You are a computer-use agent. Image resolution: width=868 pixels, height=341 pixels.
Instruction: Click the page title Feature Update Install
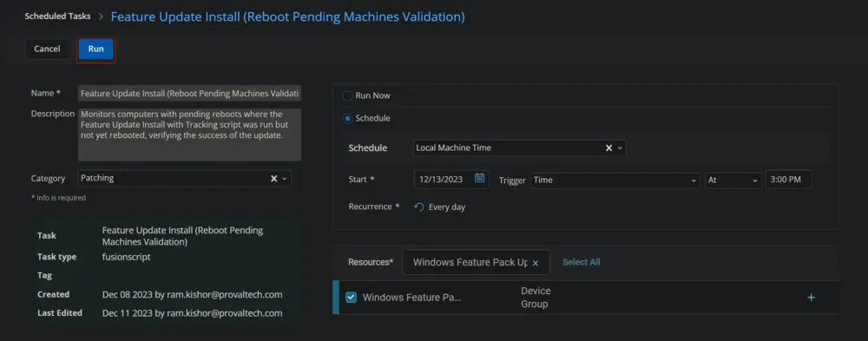pos(287,16)
